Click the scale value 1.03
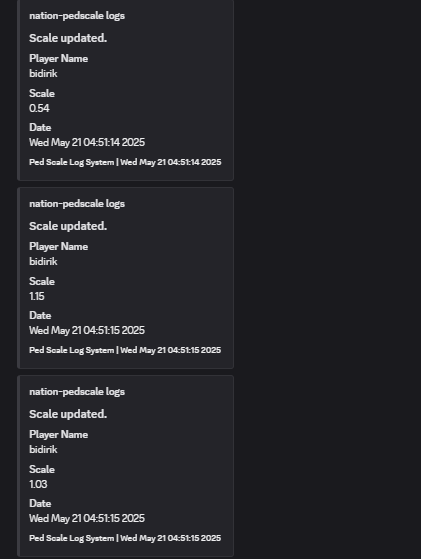The image size is (421, 559). 38,484
